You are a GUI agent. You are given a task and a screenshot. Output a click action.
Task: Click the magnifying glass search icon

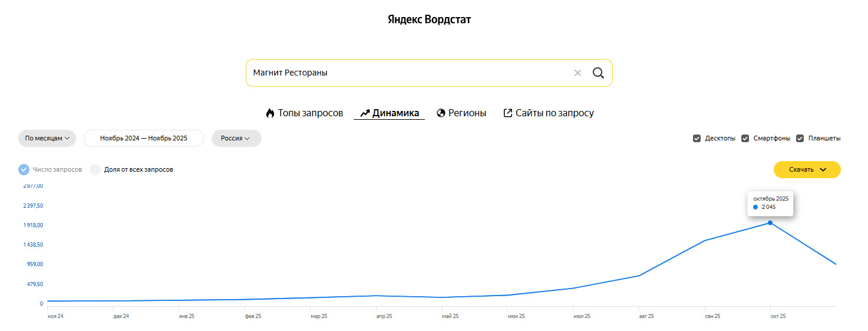pos(598,73)
